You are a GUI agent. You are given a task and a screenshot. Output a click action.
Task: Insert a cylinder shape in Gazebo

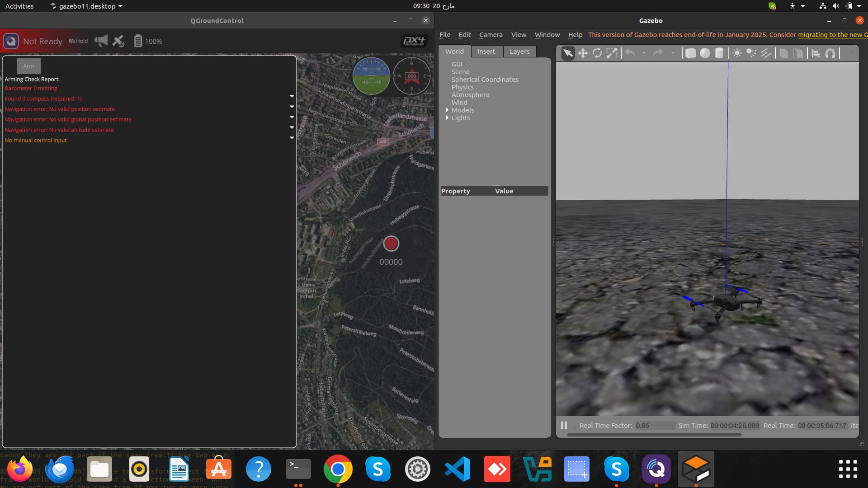[719, 53]
